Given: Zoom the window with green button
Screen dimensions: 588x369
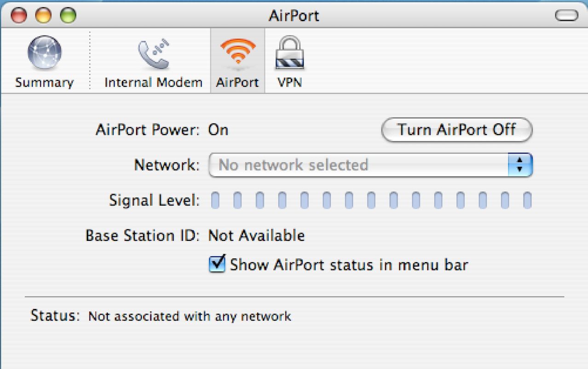Looking at the screenshot, I should [x=68, y=16].
